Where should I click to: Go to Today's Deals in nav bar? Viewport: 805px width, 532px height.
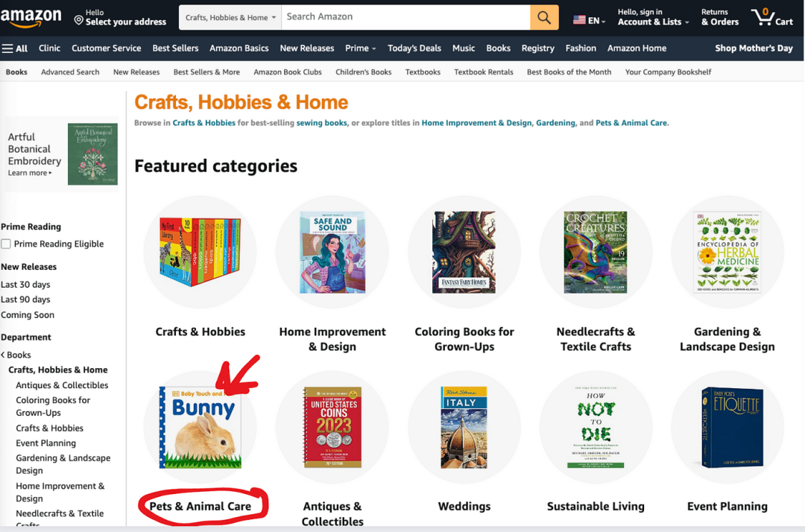(414, 48)
